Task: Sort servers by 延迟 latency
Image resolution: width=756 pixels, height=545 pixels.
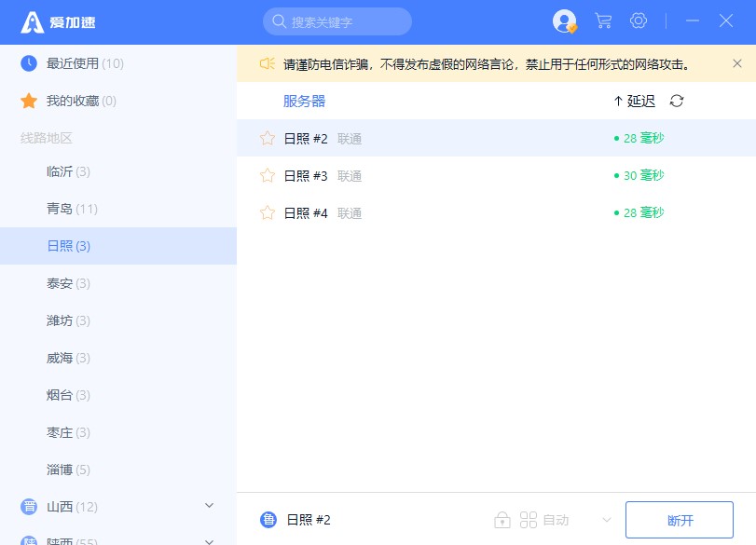Action: coord(635,101)
